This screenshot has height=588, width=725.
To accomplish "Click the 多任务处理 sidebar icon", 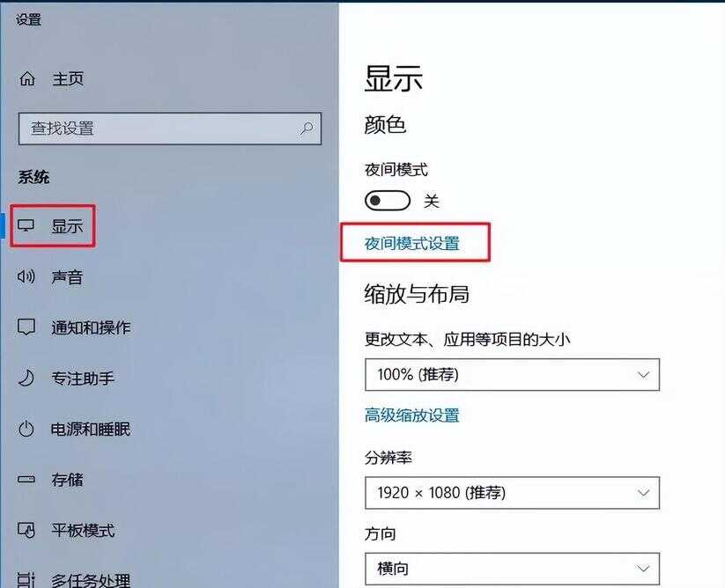I will coord(26,580).
